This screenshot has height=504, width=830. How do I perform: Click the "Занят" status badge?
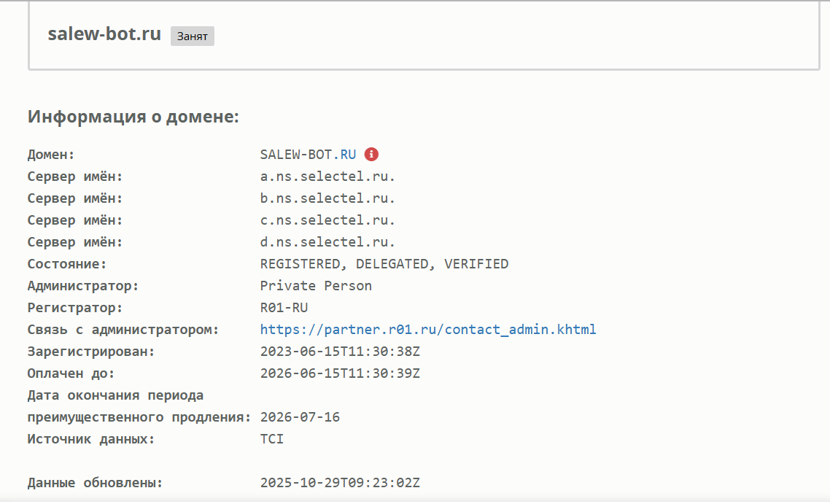[193, 36]
